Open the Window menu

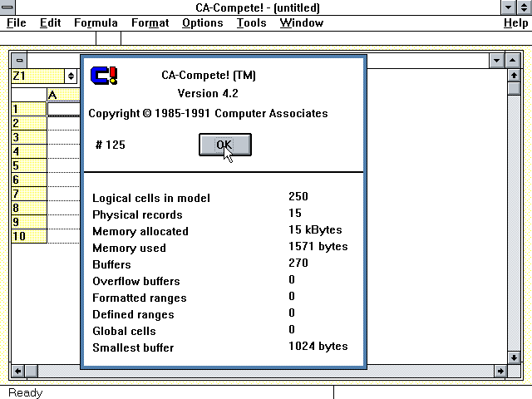[302, 23]
